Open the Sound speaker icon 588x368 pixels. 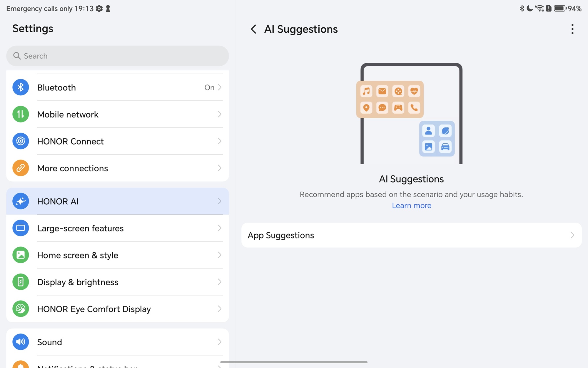pyautogui.click(x=21, y=342)
